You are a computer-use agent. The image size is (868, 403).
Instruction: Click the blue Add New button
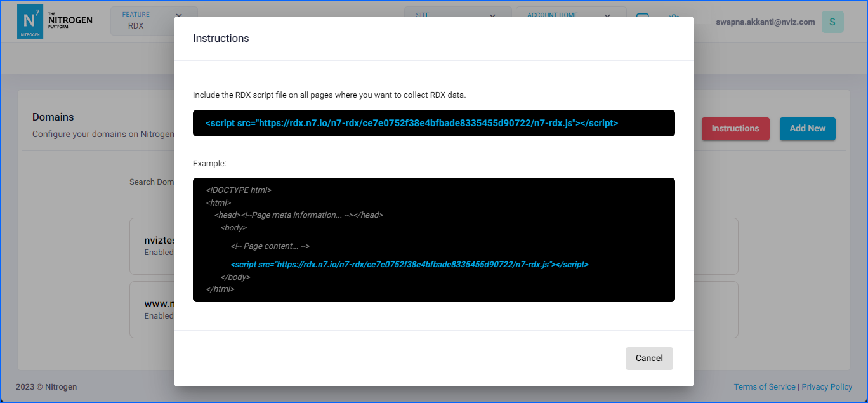(807, 128)
